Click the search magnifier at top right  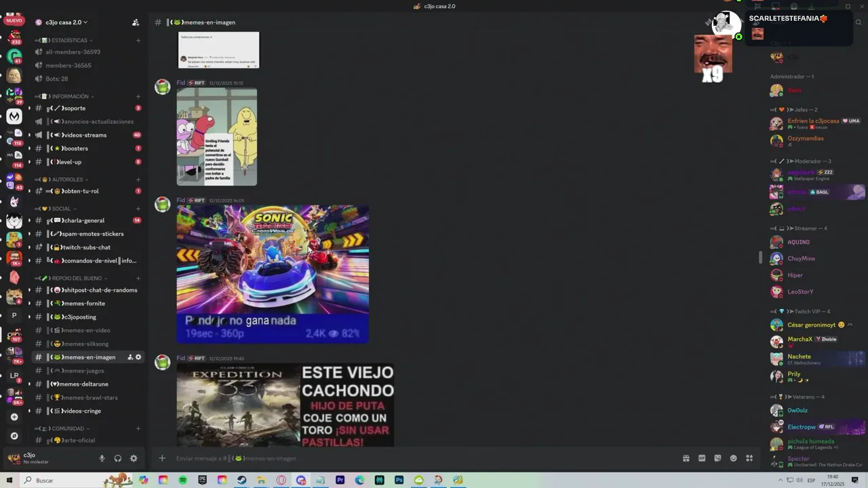coord(859,22)
